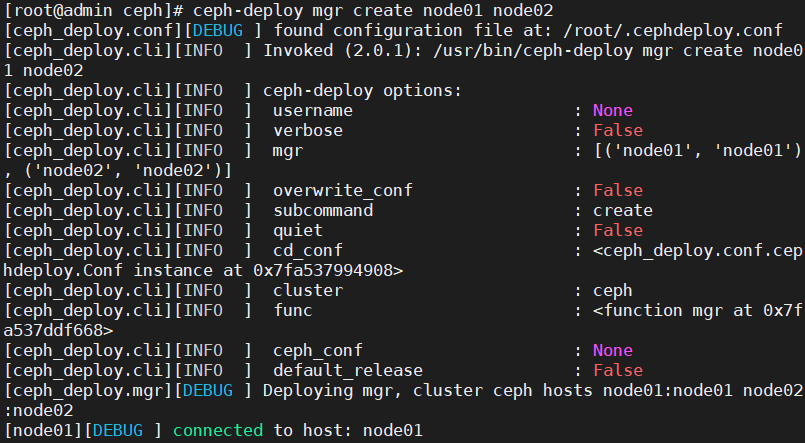Click the 'func' option name
The height and width of the screenshot is (443, 805).
(x=293, y=311)
